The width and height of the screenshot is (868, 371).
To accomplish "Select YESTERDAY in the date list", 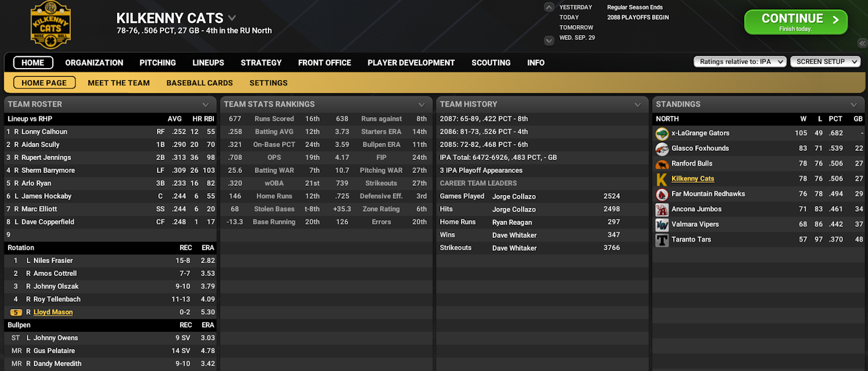I will (576, 7).
